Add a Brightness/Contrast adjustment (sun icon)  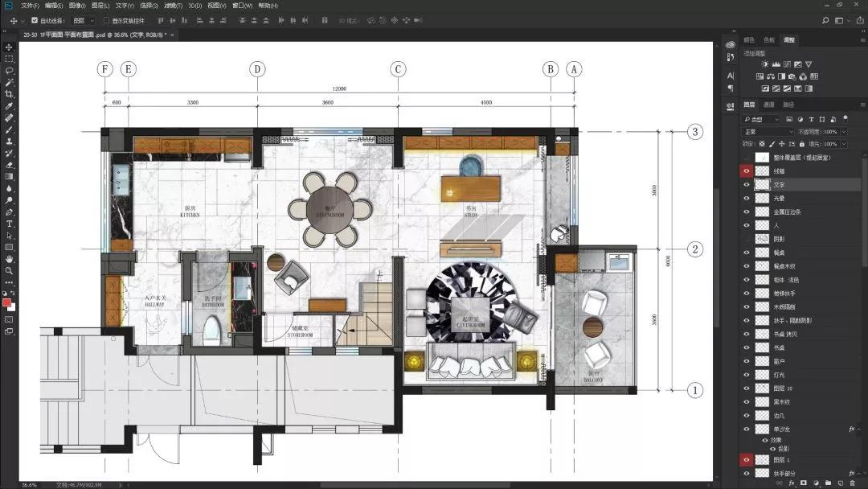tap(765, 64)
